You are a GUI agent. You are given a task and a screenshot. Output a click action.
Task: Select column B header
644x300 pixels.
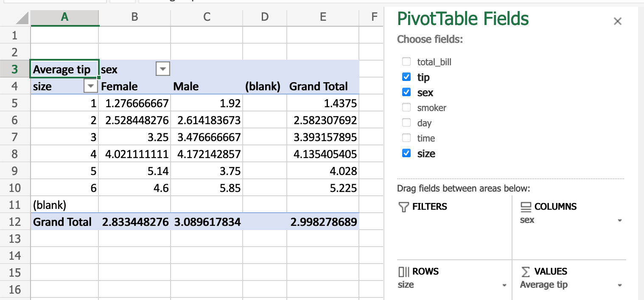coord(134,17)
